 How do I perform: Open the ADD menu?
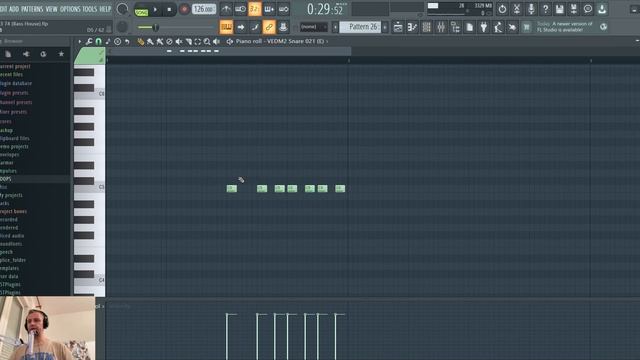(x=14, y=9)
